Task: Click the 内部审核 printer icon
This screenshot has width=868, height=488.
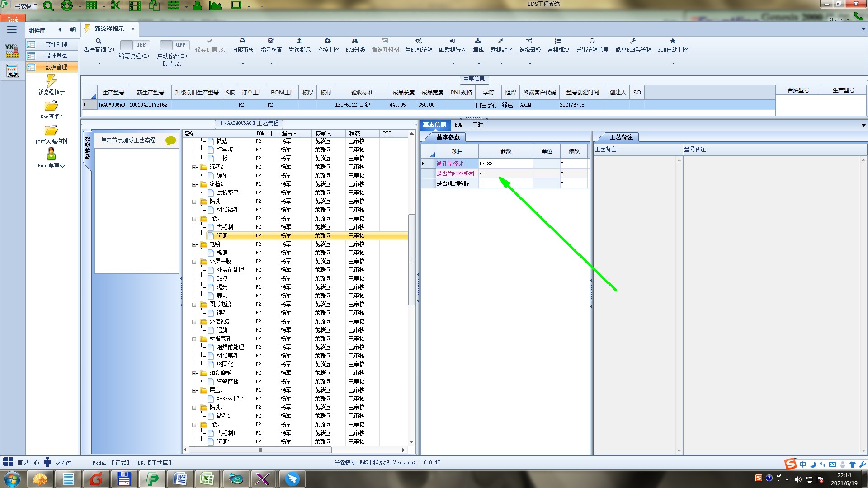Action: [242, 41]
